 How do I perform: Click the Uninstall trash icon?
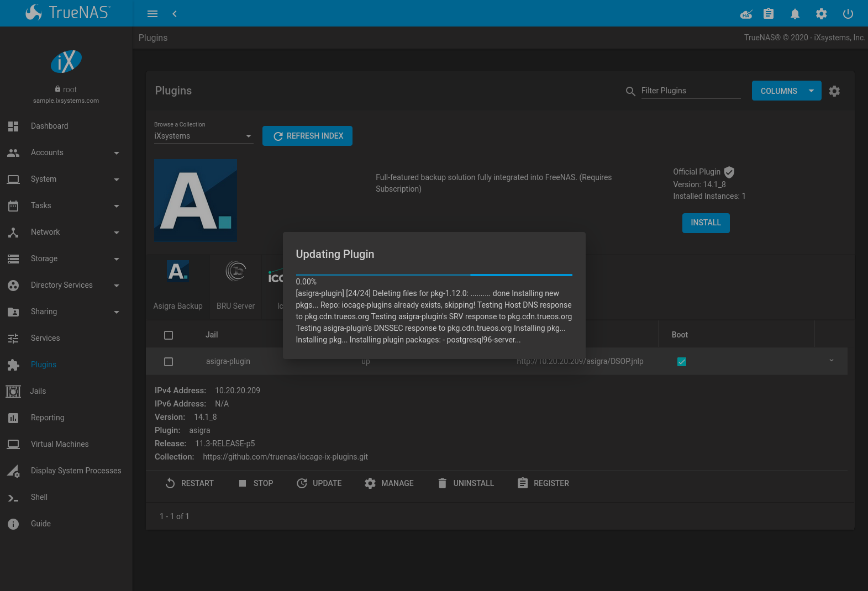(x=442, y=483)
